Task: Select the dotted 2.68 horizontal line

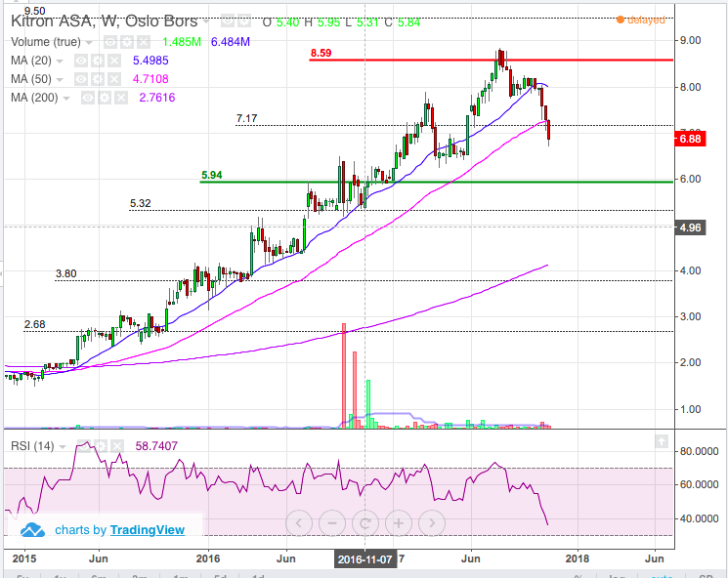Action: (348, 331)
